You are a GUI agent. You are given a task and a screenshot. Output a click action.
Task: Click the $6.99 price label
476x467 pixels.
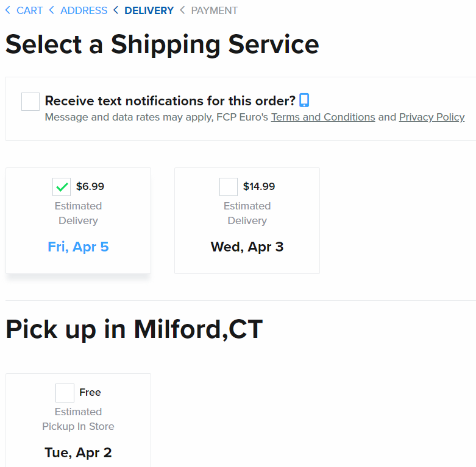pyautogui.click(x=90, y=186)
